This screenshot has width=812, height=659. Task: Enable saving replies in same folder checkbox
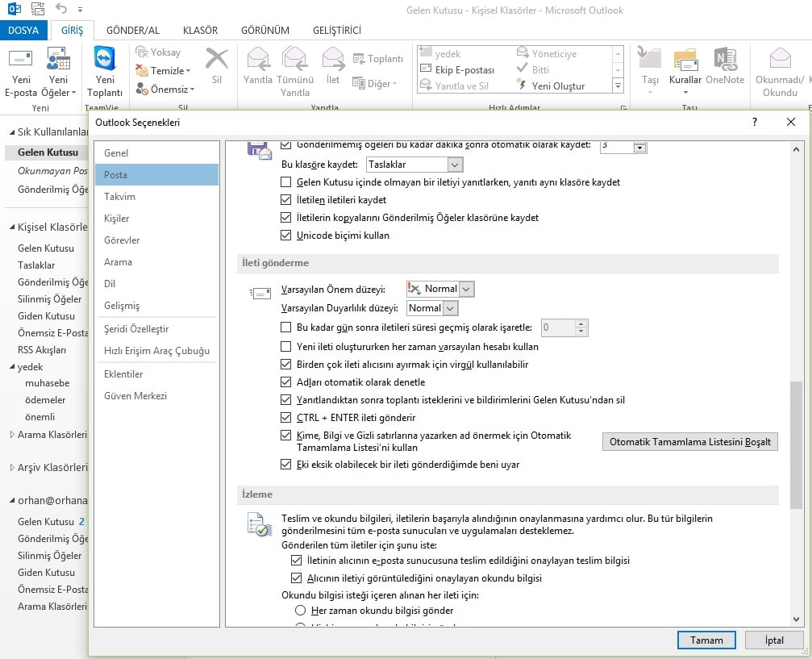(285, 181)
